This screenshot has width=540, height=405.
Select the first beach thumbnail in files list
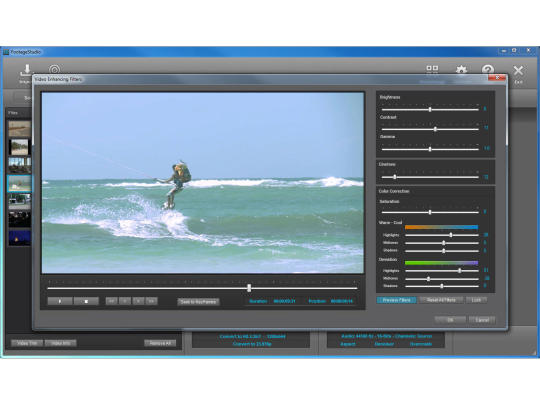20,129
